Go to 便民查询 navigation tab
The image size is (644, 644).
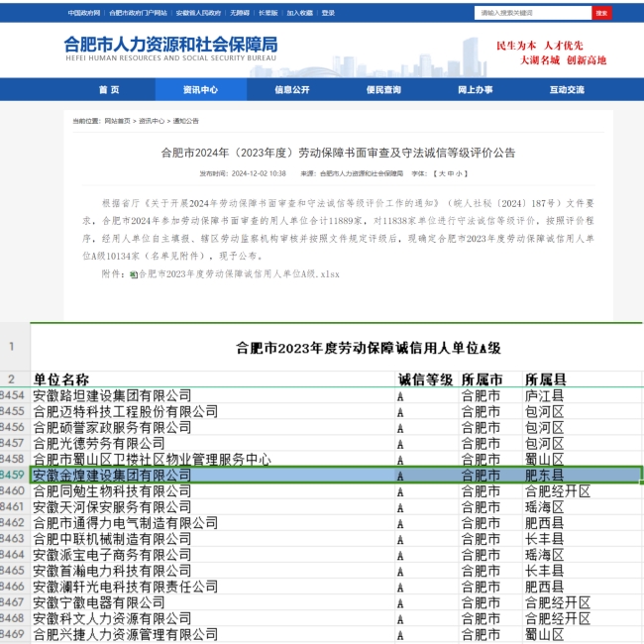click(383, 89)
